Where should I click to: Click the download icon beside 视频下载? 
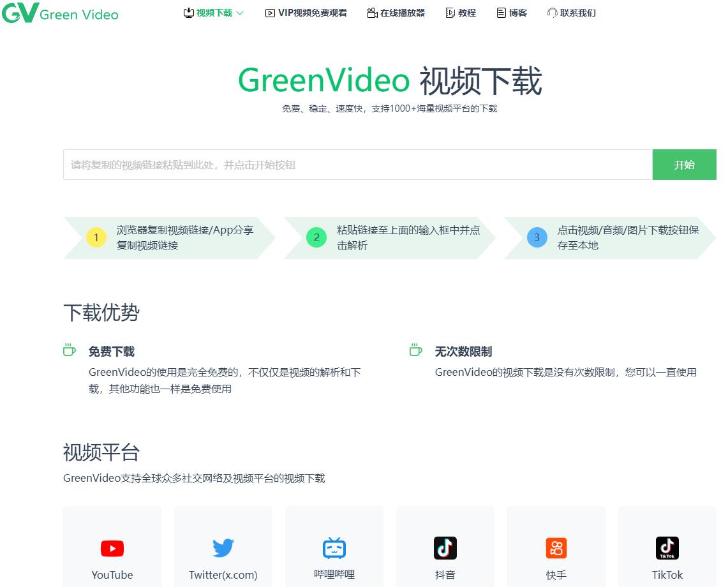(188, 12)
